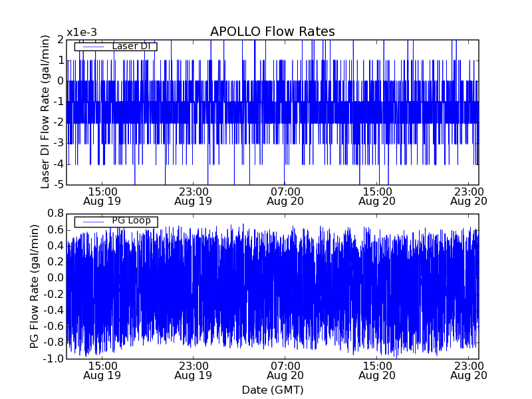532x399 pixels.
Task: Click the 23:00 Aug 19 tick on bottom plot
Action: 193,370
